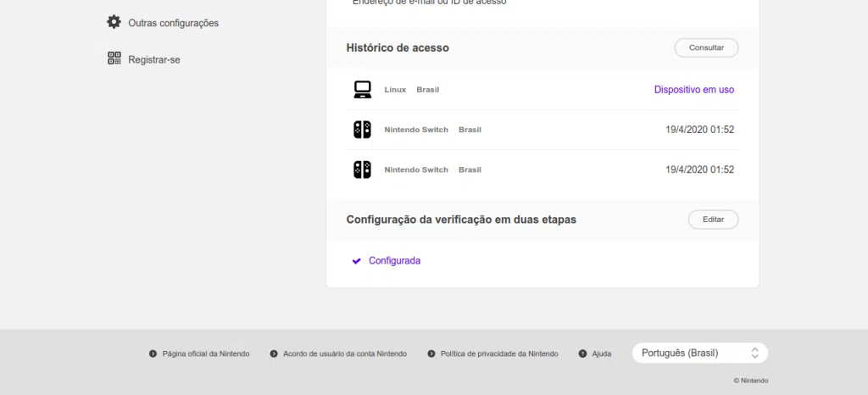Screen dimensions: 868x395
Task: Click the QR code icon beside Registrar-se
Action: pyautogui.click(x=114, y=58)
